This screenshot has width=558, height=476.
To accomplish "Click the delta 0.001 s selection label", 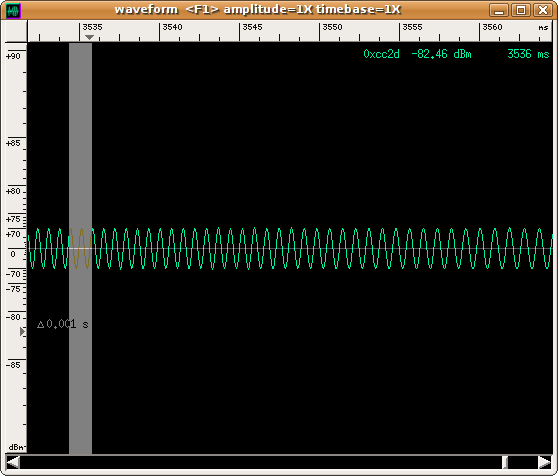I will [x=63, y=324].
